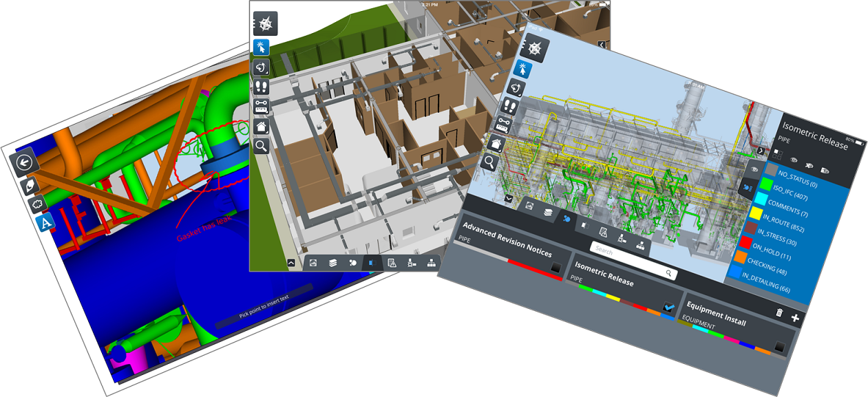
Task: Open properties sheet tab in middle tablet bottom bar
Action: (x=392, y=263)
